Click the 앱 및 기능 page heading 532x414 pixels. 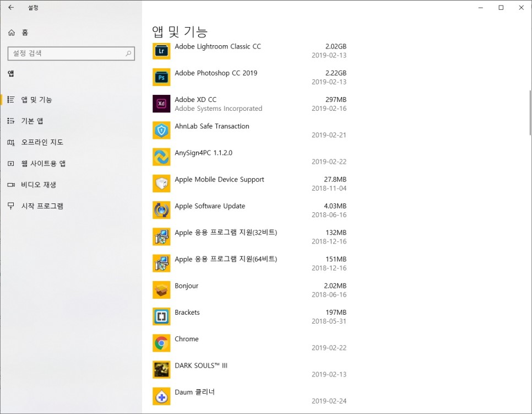[x=180, y=31]
